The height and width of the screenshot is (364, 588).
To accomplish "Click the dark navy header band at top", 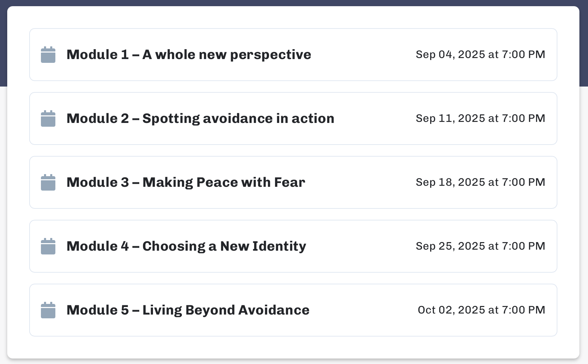I will [294, 3].
